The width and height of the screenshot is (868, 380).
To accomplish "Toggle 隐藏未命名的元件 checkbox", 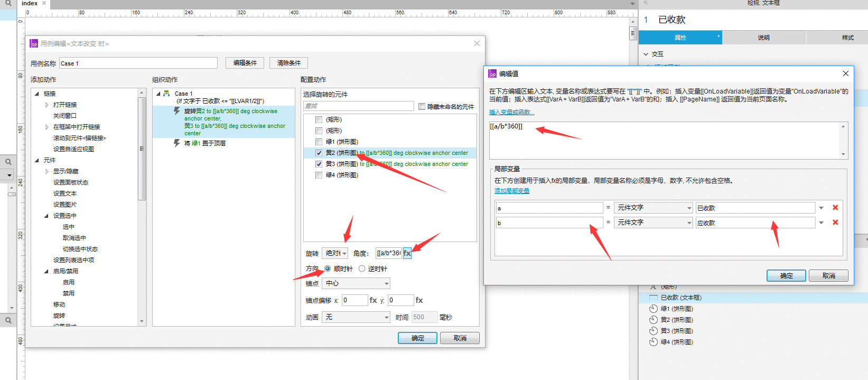I will pyautogui.click(x=422, y=106).
